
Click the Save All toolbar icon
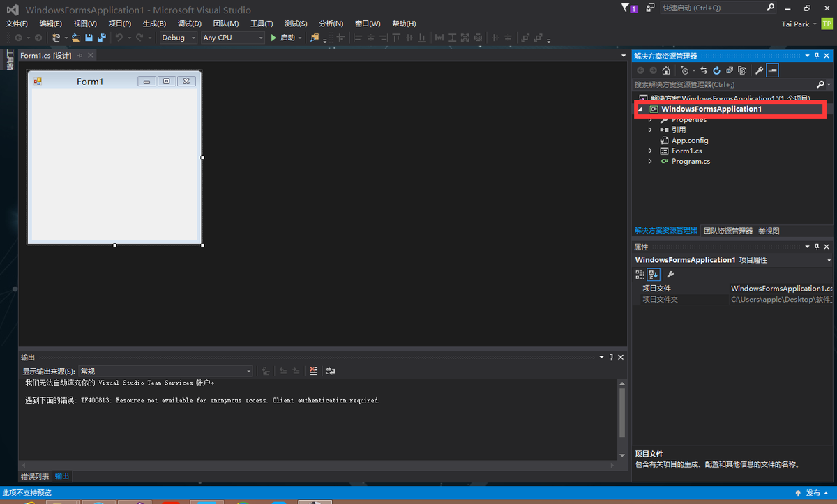[x=101, y=38]
